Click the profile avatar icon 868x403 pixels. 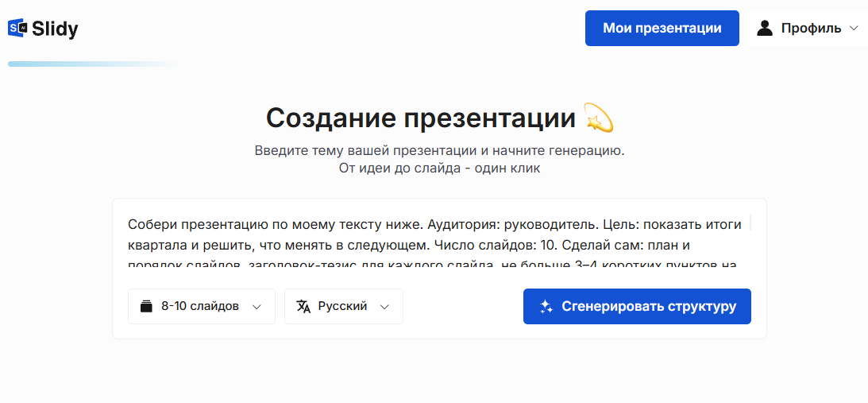click(765, 29)
